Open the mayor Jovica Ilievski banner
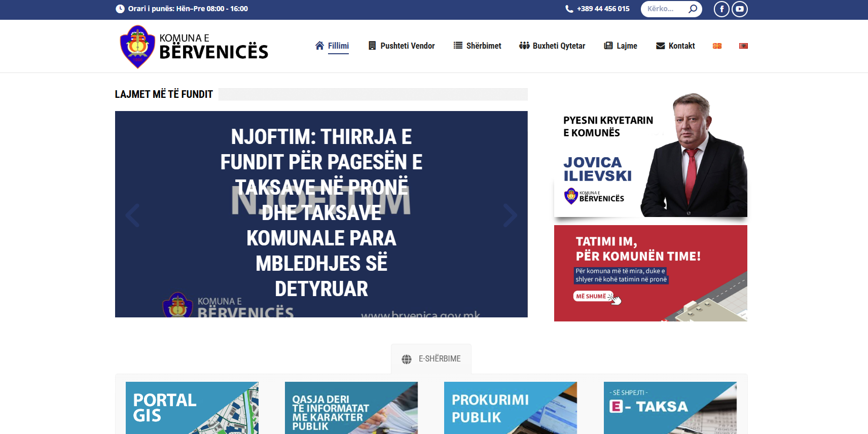Viewport: 868px width, 434px height. point(650,155)
